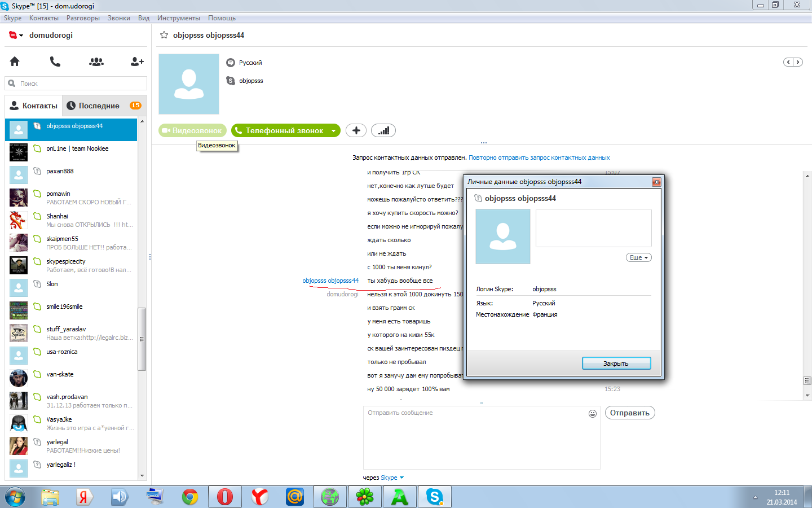Select contact onL1ne | team Nookiee
This screenshot has width=812, height=508.
(71, 152)
